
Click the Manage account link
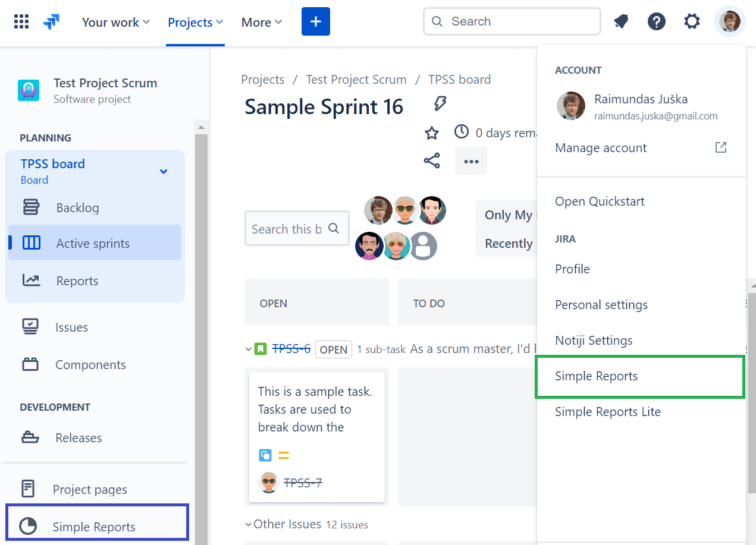601,148
